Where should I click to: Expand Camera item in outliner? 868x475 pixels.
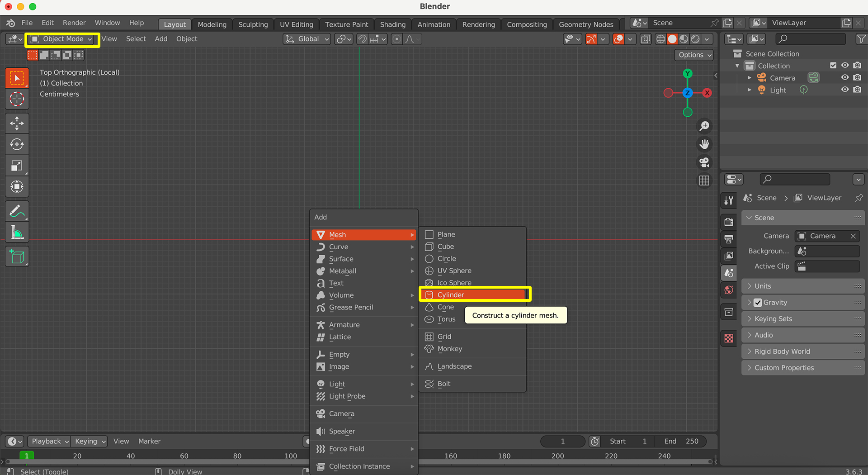point(750,78)
